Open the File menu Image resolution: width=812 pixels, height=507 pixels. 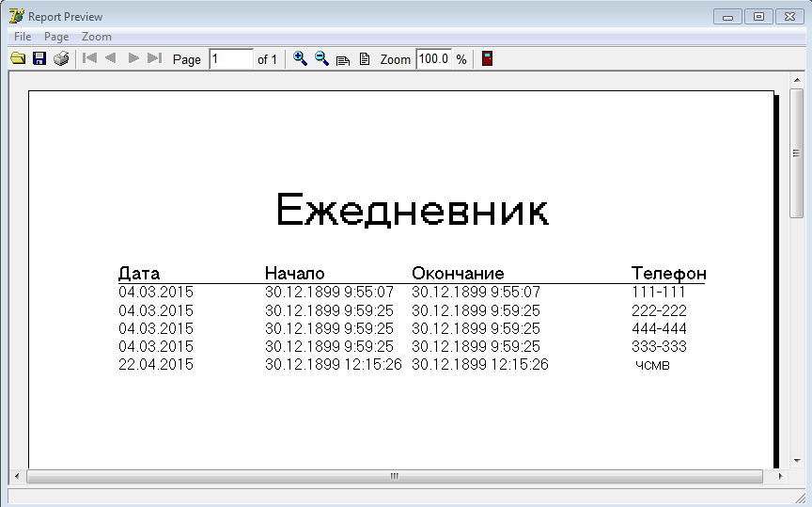(x=23, y=37)
